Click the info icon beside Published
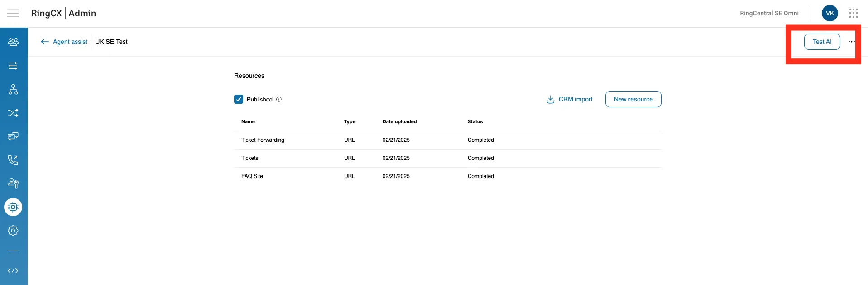The image size is (868, 285). (x=279, y=99)
